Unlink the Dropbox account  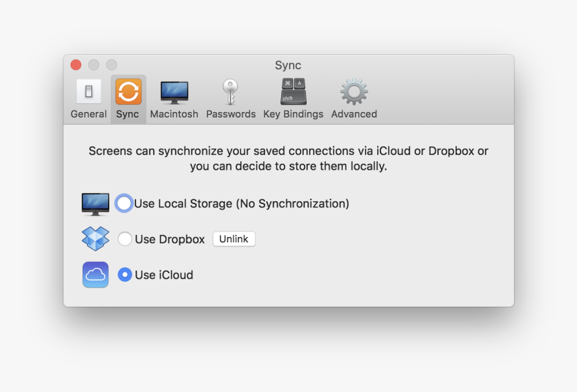(234, 239)
